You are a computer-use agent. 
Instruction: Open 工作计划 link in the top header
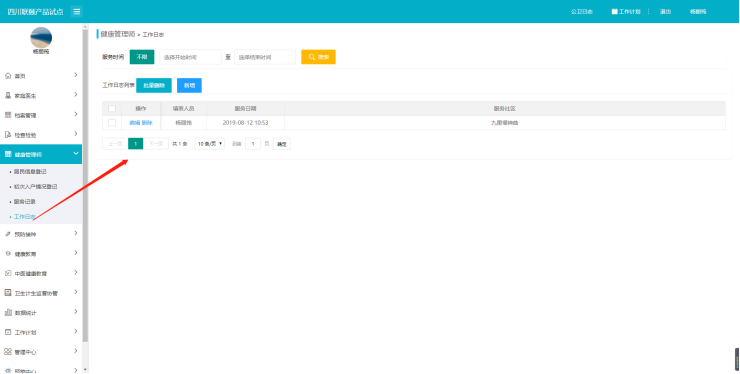click(630, 11)
